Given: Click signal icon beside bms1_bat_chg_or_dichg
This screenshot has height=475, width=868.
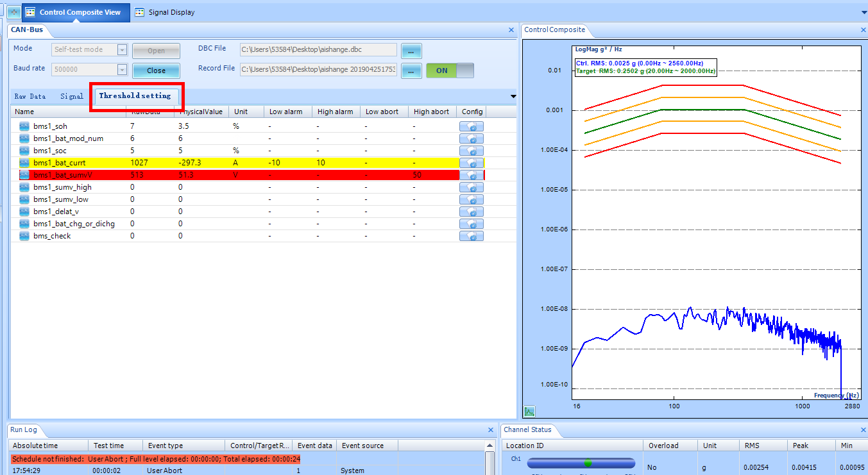Looking at the screenshot, I should click(x=24, y=224).
